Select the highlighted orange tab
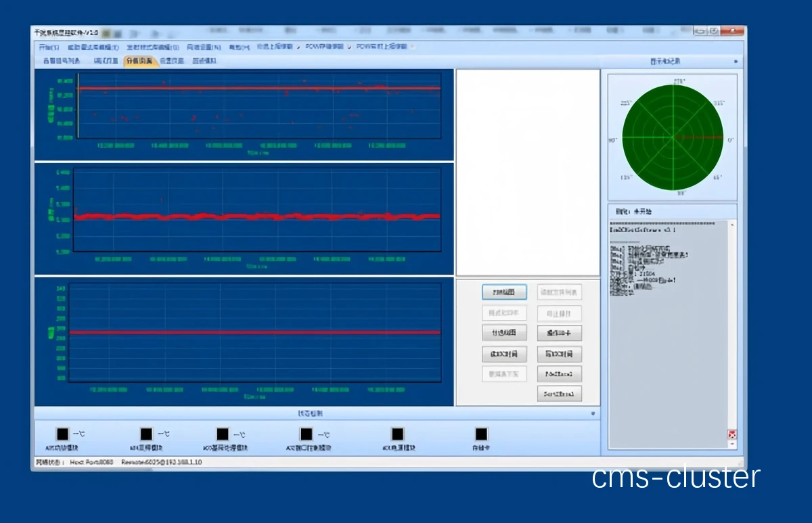Image resolution: width=812 pixels, height=523 pixels. [139, 61]
